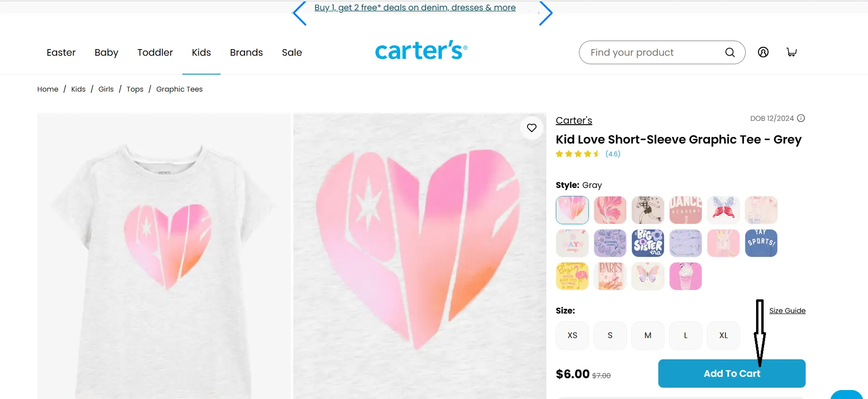Image resolution: width=868 pixels, height=399 pixels.
Task: Go to next promo with right arrow
Action: pyautogui.click(x=545, y=13)
